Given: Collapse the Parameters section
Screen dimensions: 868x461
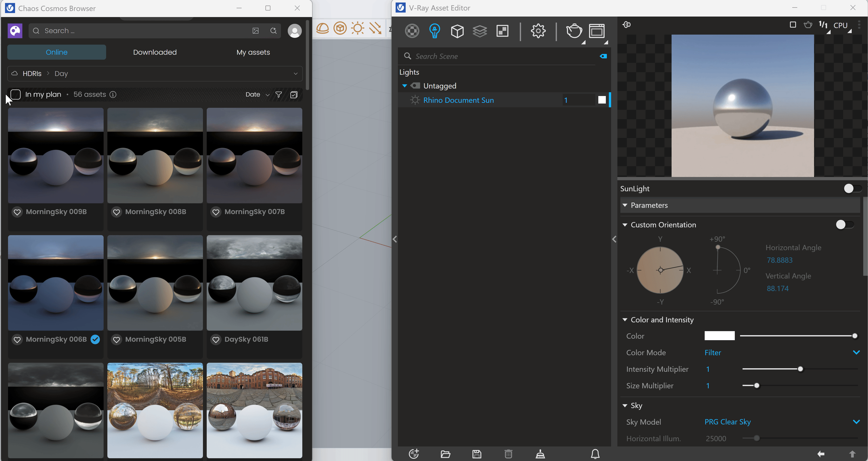Looking at the screenshot, I should (625, 205).
